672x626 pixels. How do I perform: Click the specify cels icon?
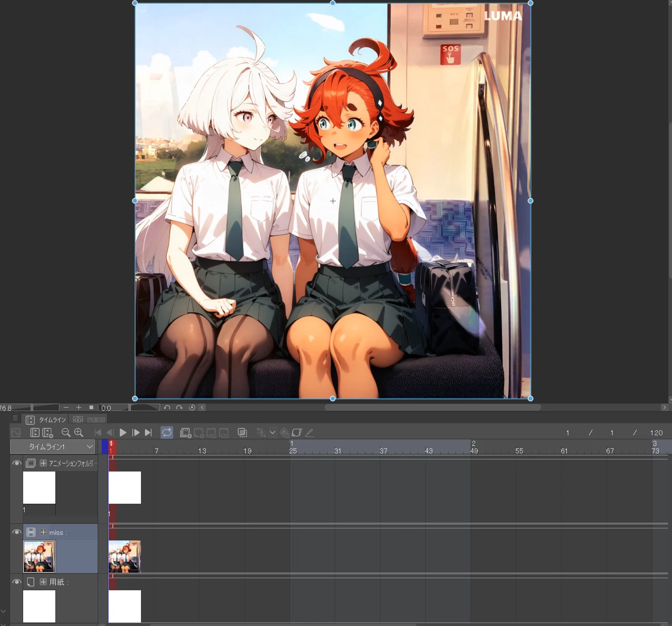(199, 433)
